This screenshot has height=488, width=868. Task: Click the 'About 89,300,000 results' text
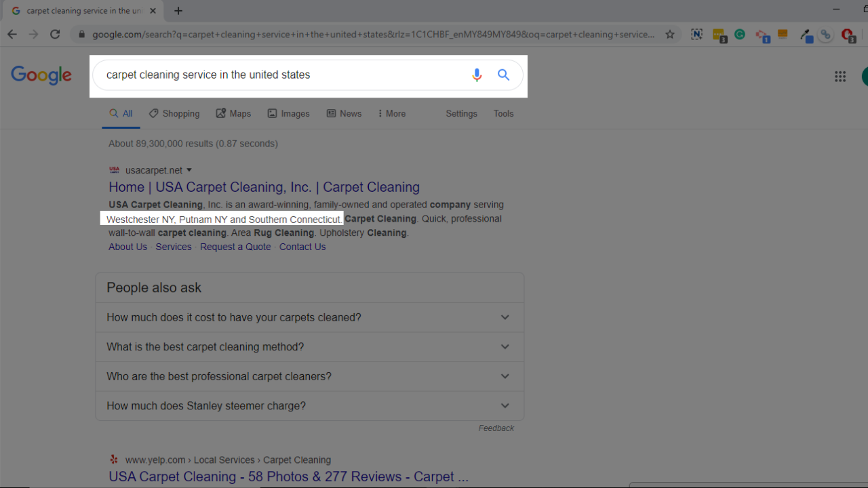tap(193, 144)
